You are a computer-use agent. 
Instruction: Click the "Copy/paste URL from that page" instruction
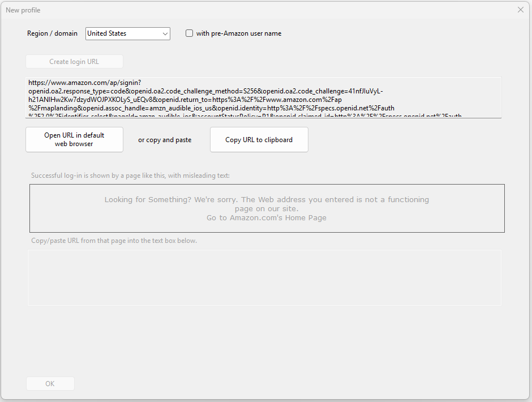(114, 241)
